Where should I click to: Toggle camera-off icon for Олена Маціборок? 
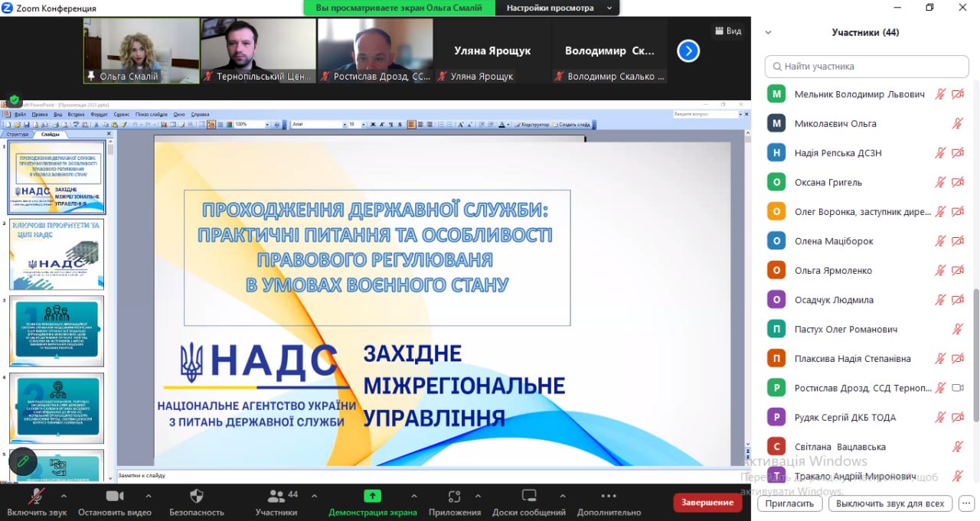958,241
